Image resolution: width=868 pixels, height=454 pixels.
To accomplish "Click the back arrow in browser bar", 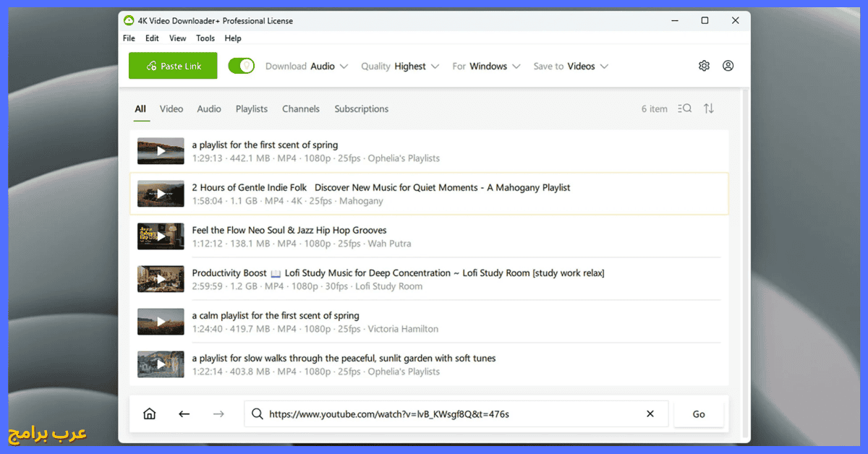I will pos(184,414).
